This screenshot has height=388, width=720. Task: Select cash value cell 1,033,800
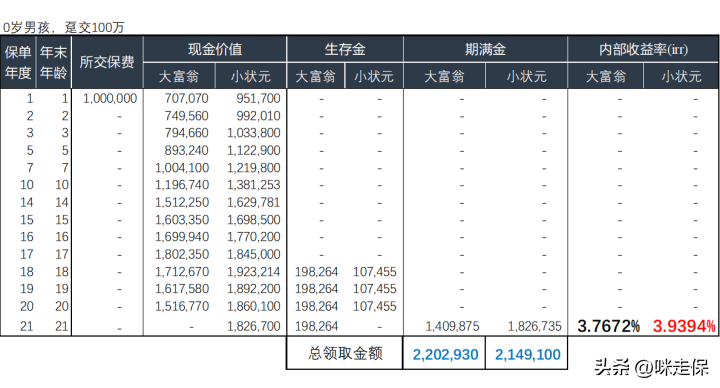click(254, 133)
